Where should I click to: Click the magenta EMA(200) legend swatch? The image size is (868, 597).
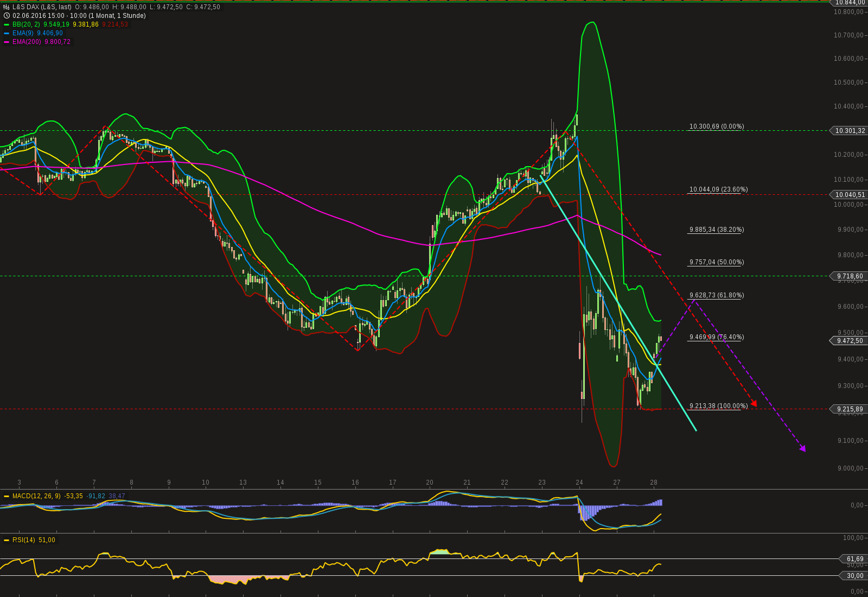pos(7,42)
